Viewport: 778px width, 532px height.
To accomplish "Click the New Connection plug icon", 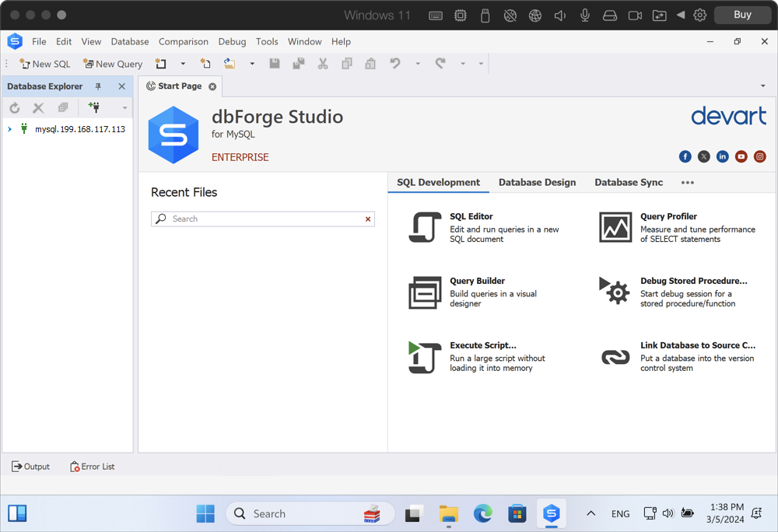I will [94, 107].
